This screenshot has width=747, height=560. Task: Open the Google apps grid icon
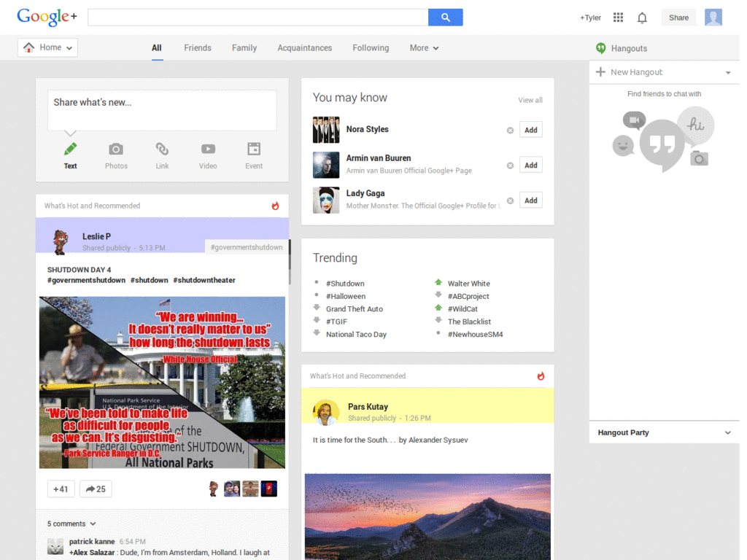tap(618, 17)
